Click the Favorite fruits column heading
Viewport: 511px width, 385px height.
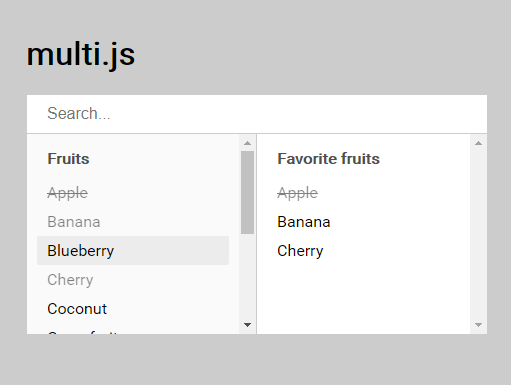point(328,159)
